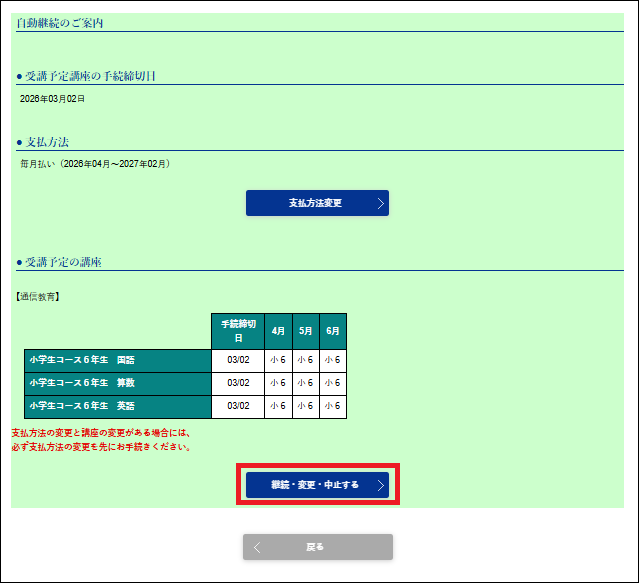Click the right chevron on 継続・変更・中止する
The width and height of the screenshot is (639, 583).
(x=380, y=485)
